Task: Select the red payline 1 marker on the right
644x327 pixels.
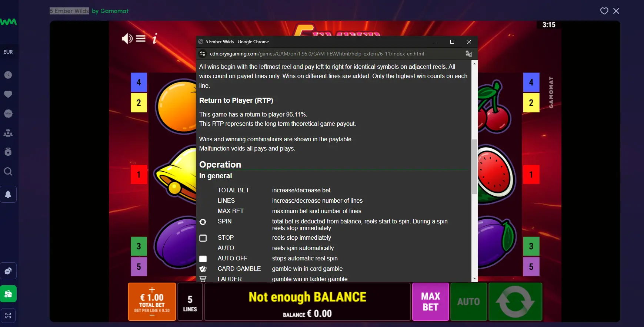Action: click(x=531, y=175)
